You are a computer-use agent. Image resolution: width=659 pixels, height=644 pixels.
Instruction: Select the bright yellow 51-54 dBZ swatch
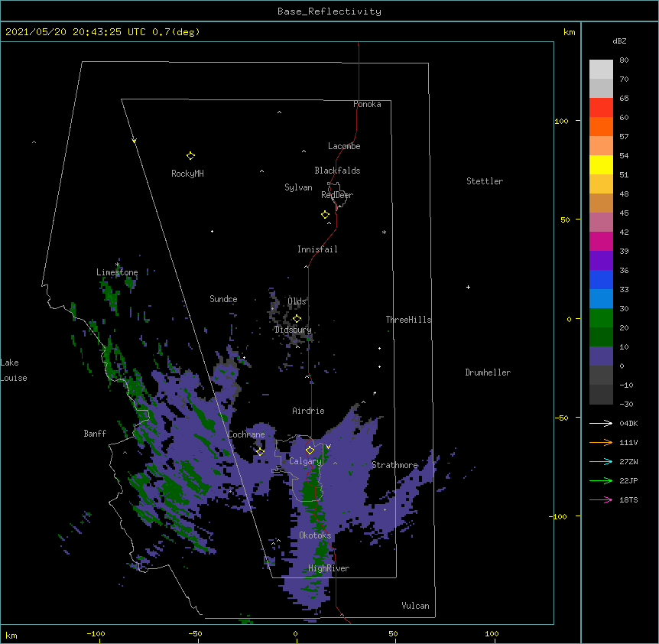[x=601, y=164]
